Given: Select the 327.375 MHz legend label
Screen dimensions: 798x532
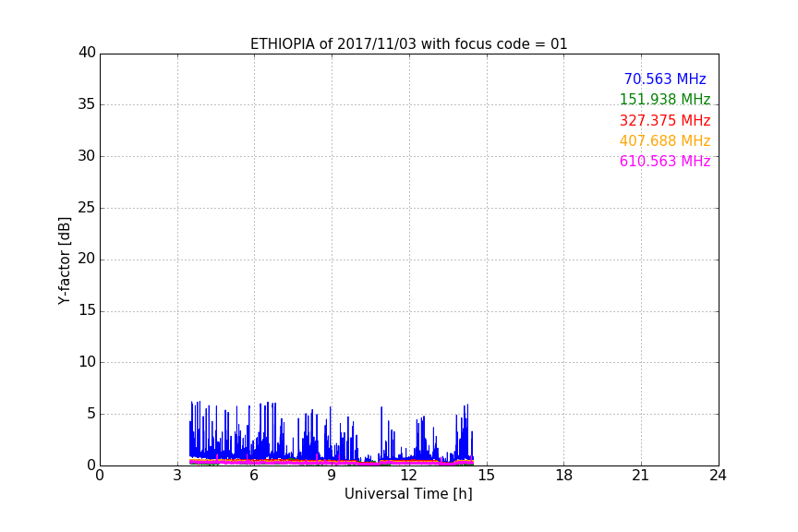Looking at the screenshot, I should click(665, 120).
